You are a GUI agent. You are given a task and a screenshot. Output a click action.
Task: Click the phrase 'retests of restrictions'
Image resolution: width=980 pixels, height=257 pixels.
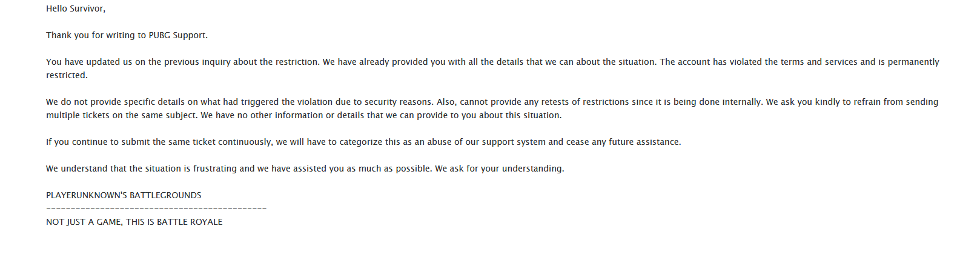(585, 102)
